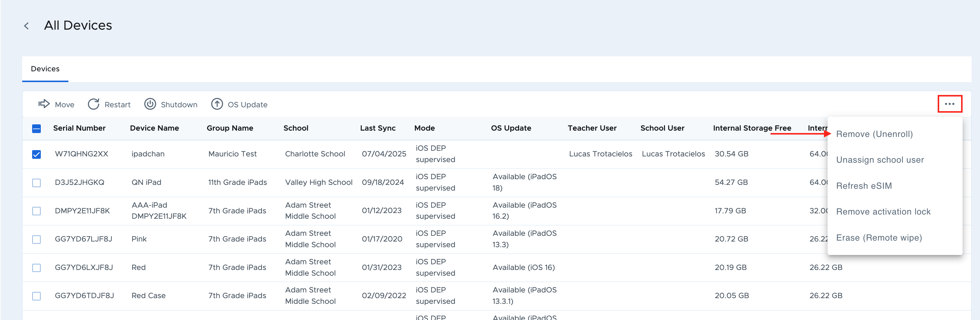Click OS update Available (iOS 16)
Viewport: 980px width, 320px height.
point(524,268)
